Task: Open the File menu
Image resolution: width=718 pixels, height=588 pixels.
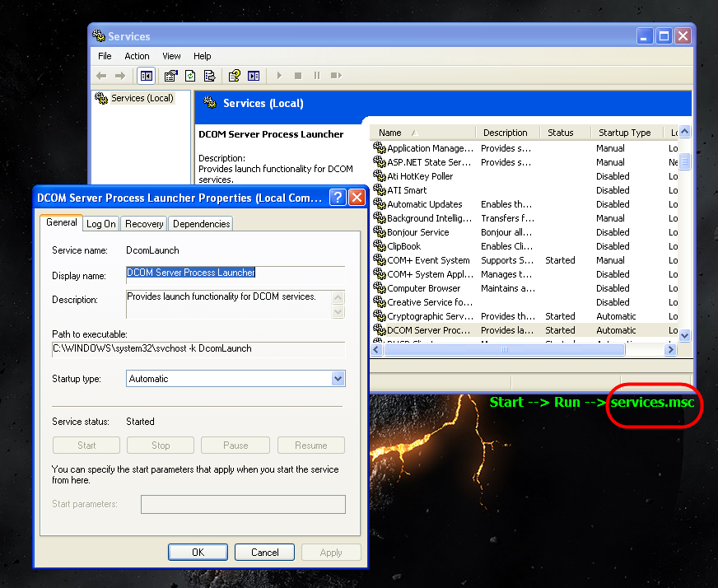Action: [x=105, y=56]
